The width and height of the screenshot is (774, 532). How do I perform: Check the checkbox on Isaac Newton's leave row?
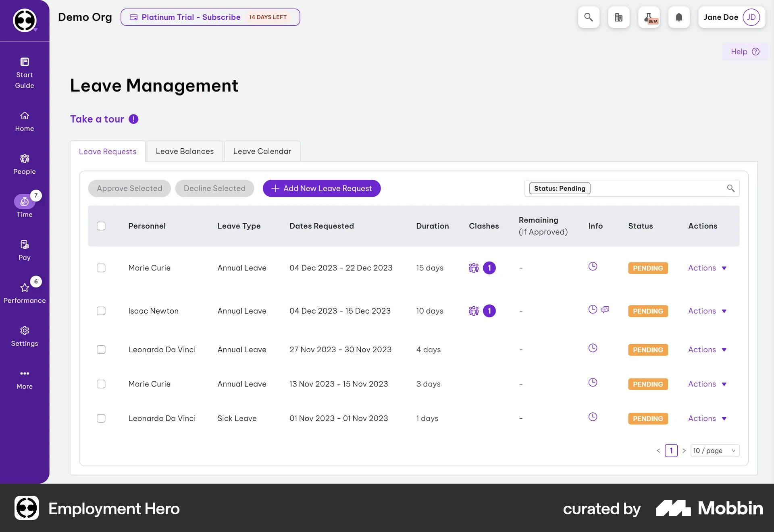[x=101, y=311]
